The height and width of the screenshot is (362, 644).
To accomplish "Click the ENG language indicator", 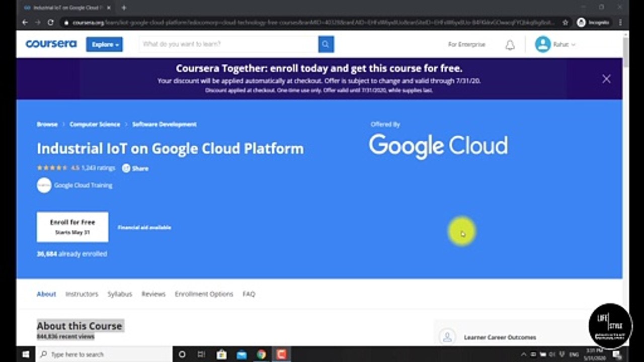I will coord(574,354).
